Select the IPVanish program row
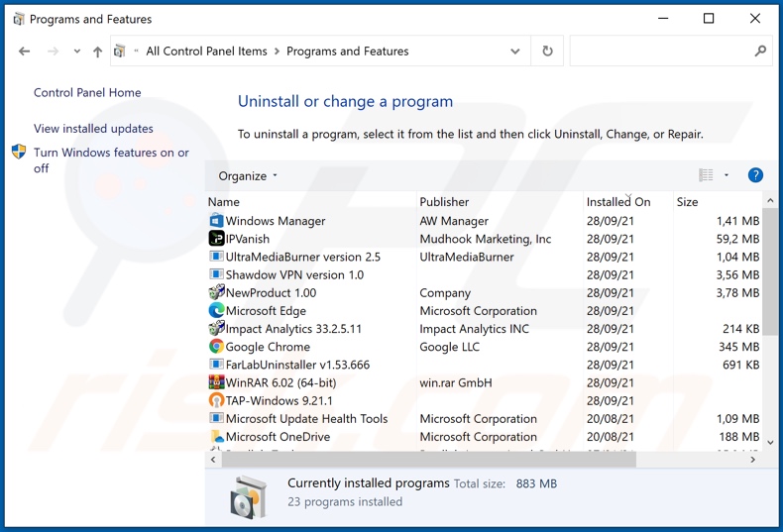 point(484,239)
